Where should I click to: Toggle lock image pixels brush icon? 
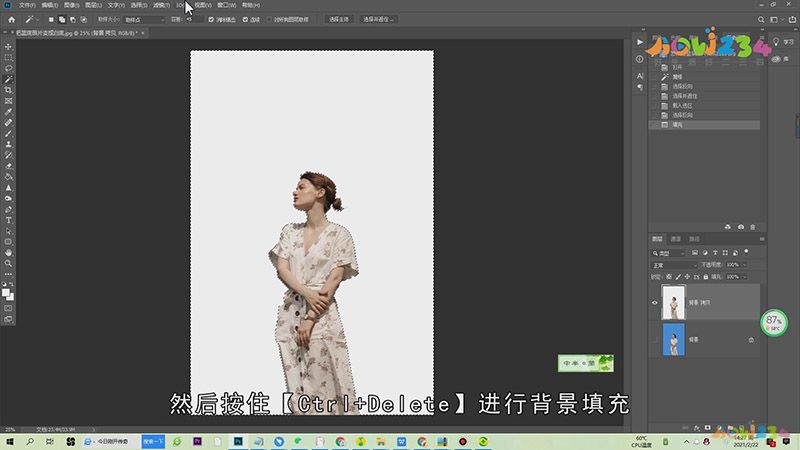(678, 277)
